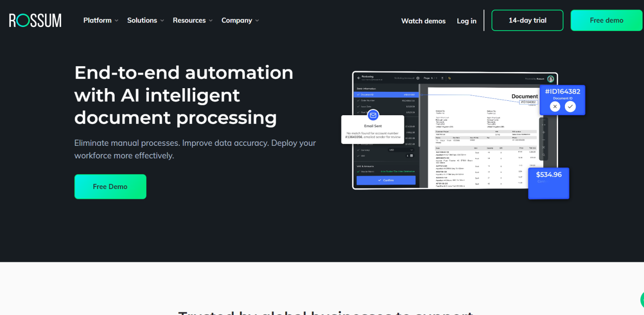
Task: Click the back arrow in the reviewing toolbar
Action: tap(358, 78)
